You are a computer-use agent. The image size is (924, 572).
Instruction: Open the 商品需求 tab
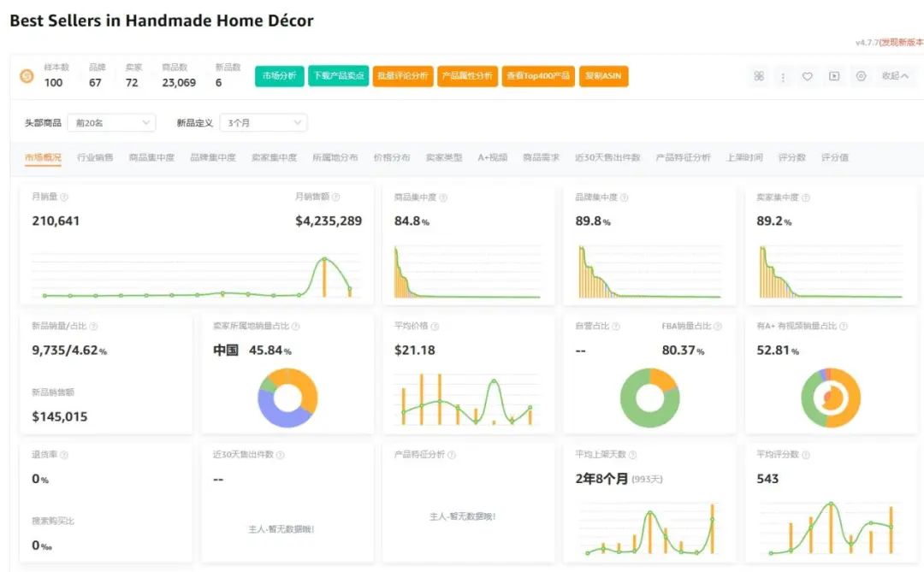[x=541, y=158]
